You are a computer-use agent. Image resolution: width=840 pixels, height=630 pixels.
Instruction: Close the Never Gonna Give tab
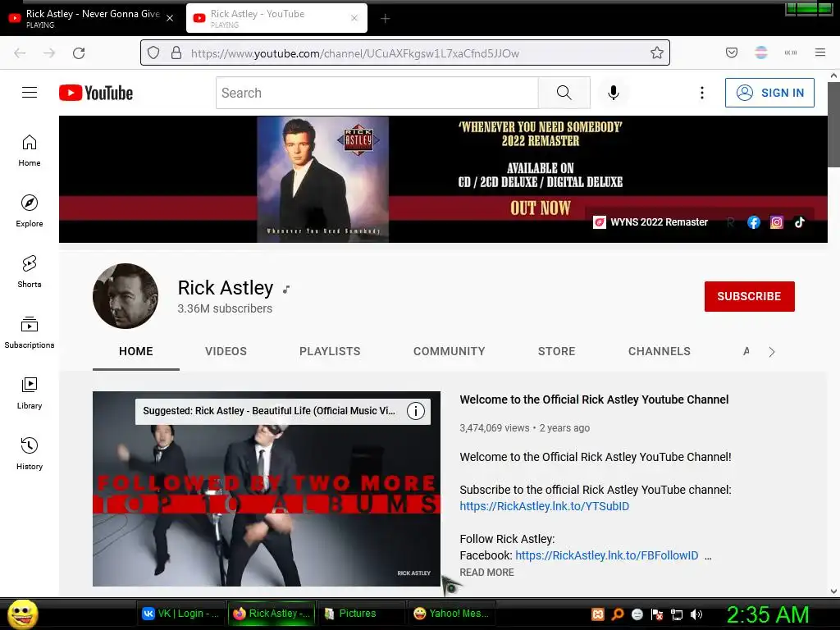(170, 18)
